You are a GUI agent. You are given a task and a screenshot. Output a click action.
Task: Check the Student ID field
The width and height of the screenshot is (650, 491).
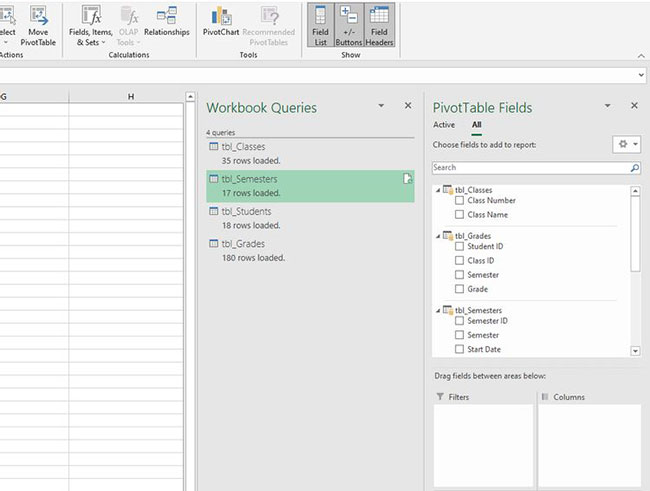(459, 246)
